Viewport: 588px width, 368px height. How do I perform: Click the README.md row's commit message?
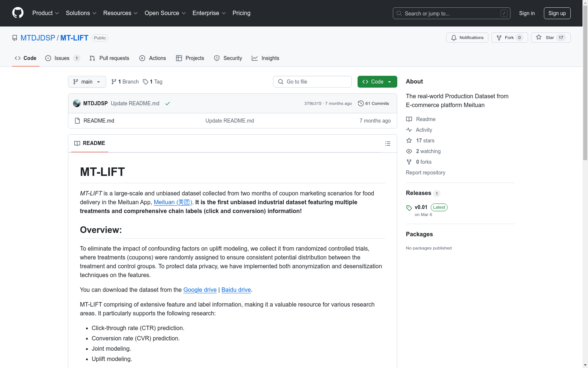(230, 121)
